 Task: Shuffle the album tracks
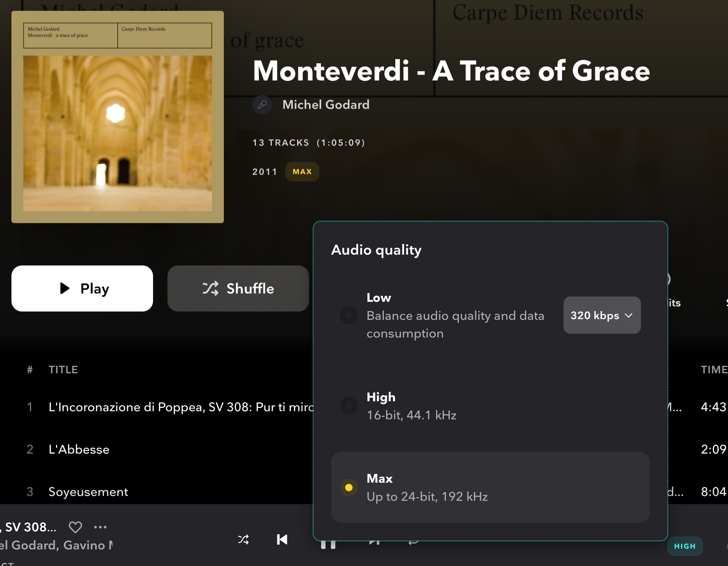[x=238, y=289]
